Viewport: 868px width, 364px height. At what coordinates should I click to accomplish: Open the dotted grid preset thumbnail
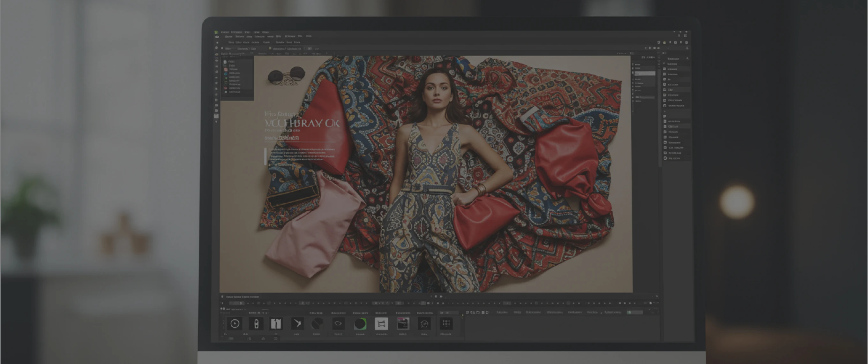(446, 324)
